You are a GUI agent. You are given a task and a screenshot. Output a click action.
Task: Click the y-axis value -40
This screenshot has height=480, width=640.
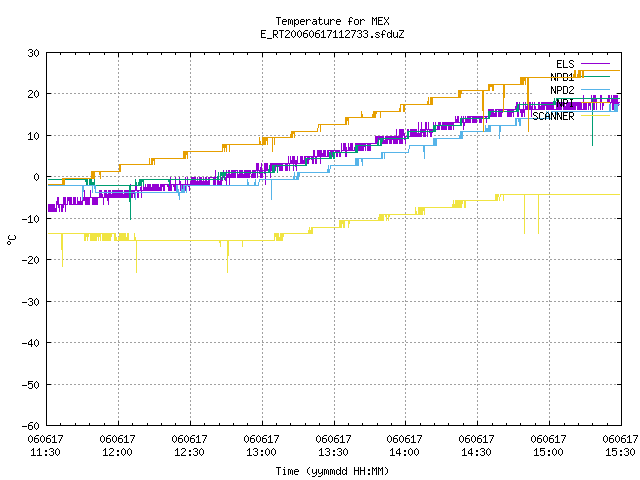31,343
